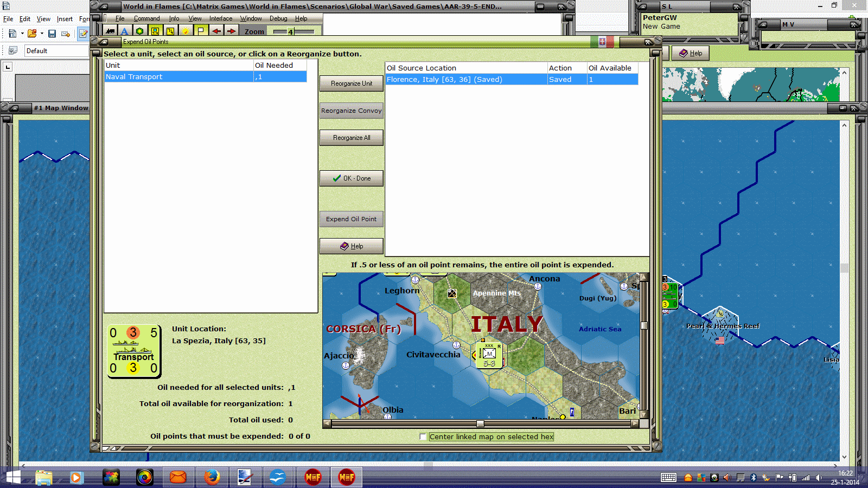Viewport: 868px width, 488px height.
Task: Adjust the Zoom slider in the game toolbar
Action: tap(293, 31)
